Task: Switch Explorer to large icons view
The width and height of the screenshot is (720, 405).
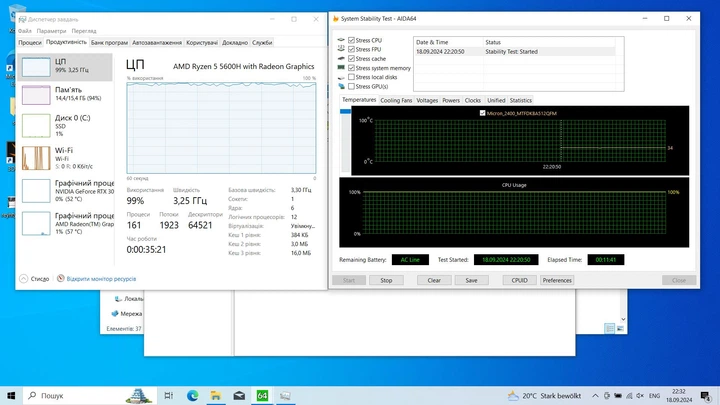Action: tap(620, 328)
